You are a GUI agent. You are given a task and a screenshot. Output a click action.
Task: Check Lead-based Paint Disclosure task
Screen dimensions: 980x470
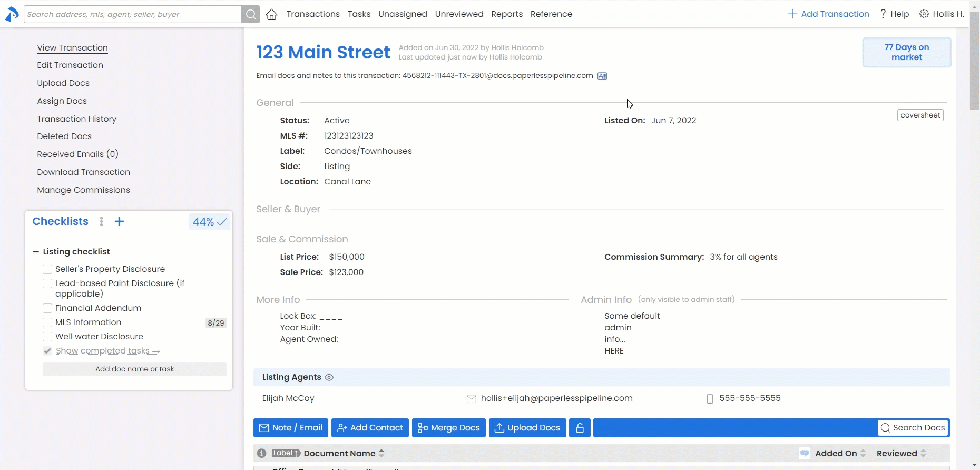coord(47,283)
